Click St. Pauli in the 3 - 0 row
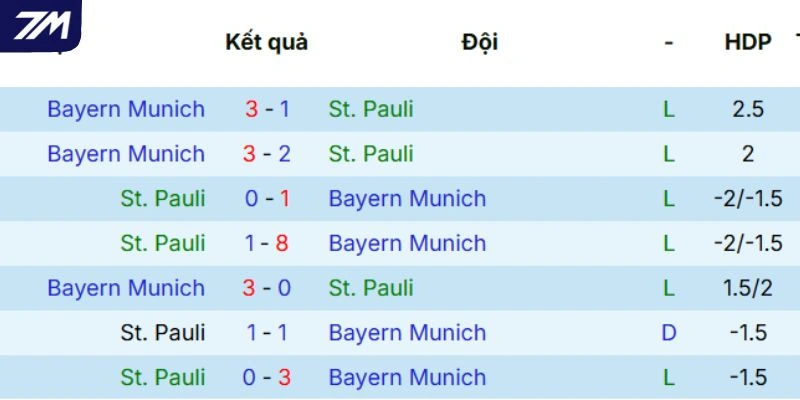Image resolution: width=800 pixels, height=400 pixels. point(371,288)
